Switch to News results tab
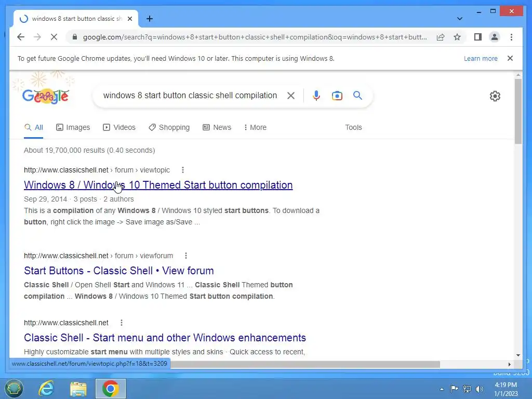532x399 pixels. [217, 128]
